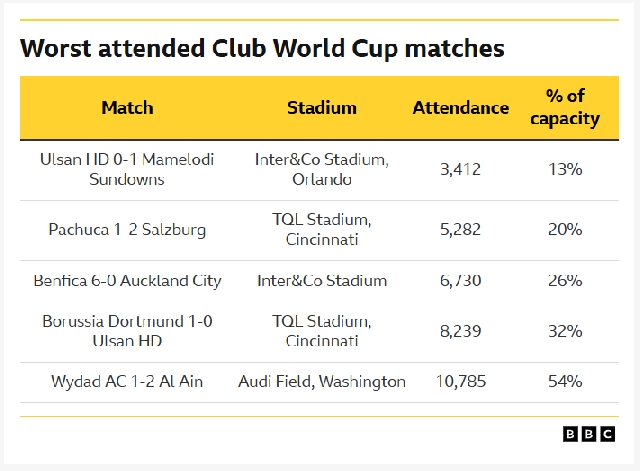Click the 8,239 attendance figure
Screen dimensions: 640x471
pyautogui.click(x=460, y=331)
